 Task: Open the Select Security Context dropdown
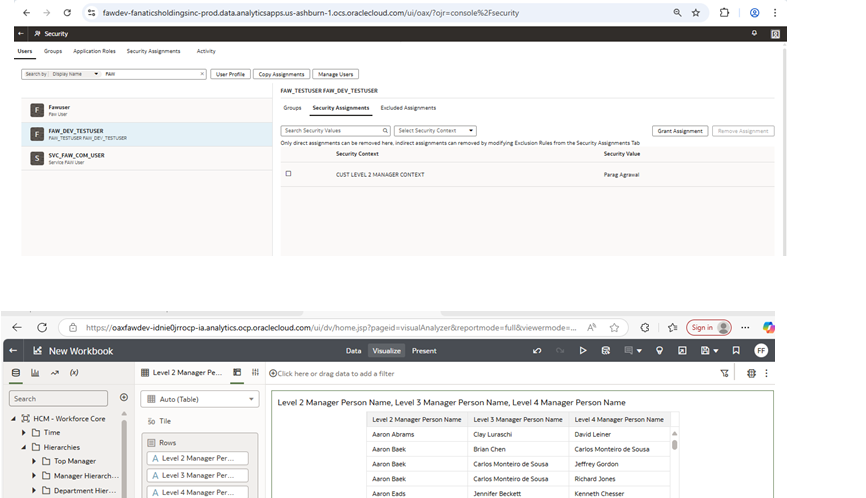coord(435,131)
